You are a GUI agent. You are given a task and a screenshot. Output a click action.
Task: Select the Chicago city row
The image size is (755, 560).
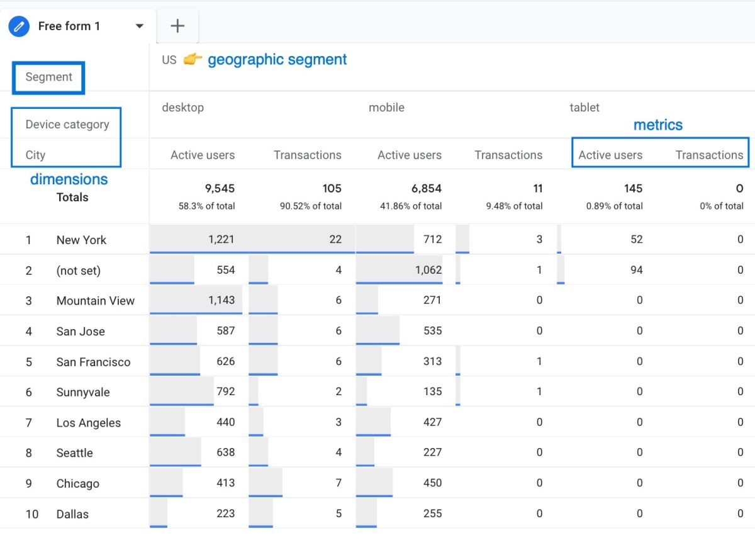point(77,484)
